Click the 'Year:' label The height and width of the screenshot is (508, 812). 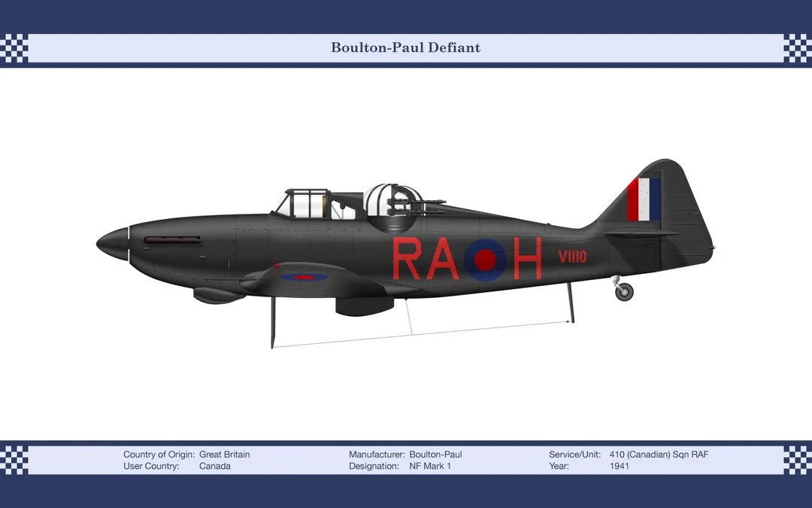pyautogui.click(x=559, y=466)
